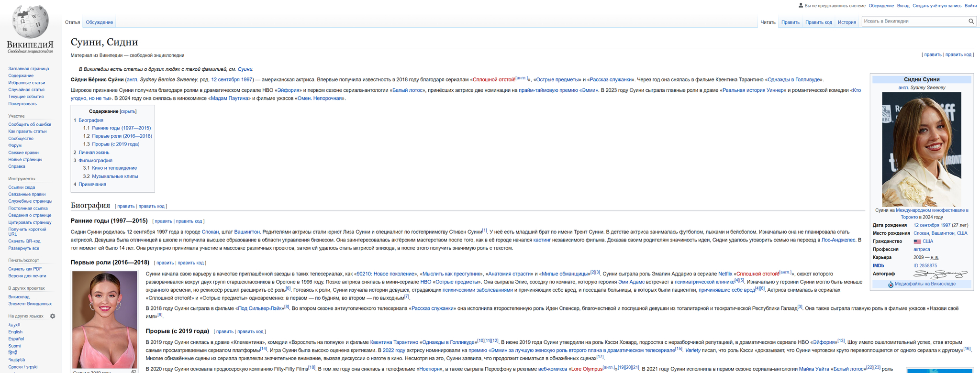Click the anonymous user icon at top

pos(801,6)
